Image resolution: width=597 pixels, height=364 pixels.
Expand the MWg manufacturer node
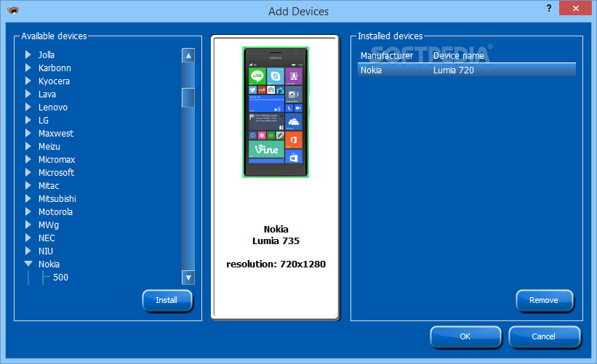(28, 225)
